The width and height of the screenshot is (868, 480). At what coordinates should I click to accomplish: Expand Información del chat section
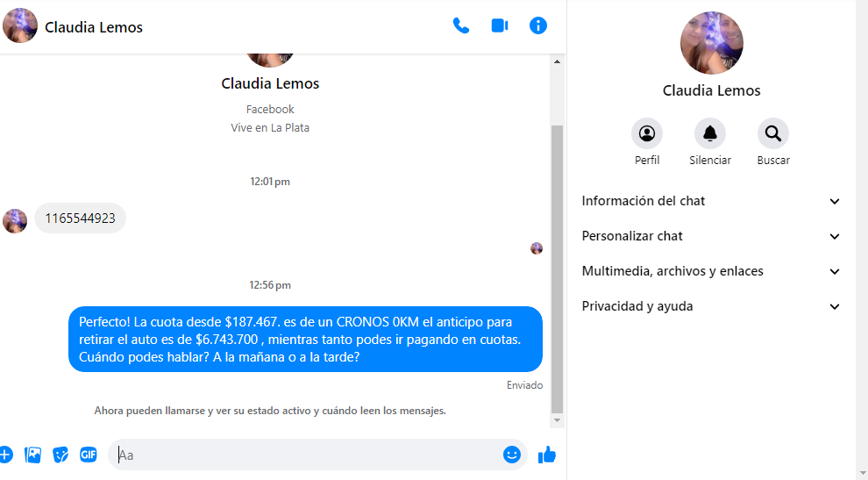click(x=711, y=201)
